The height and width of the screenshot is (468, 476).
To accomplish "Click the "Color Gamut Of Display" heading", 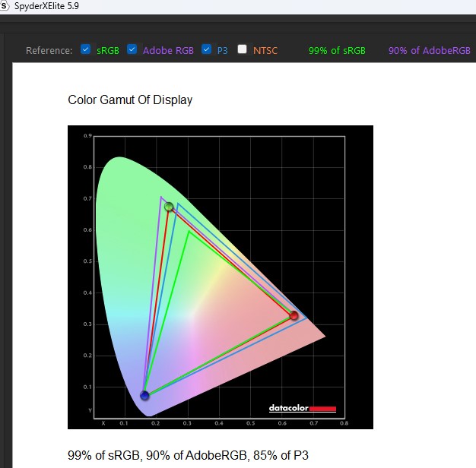I will 130,100.
